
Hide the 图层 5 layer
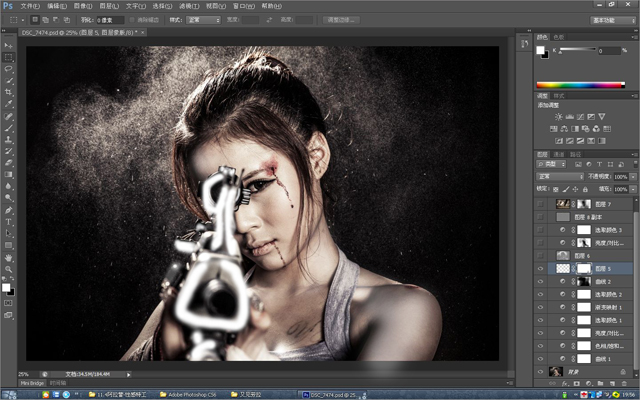tap(541, 269)
